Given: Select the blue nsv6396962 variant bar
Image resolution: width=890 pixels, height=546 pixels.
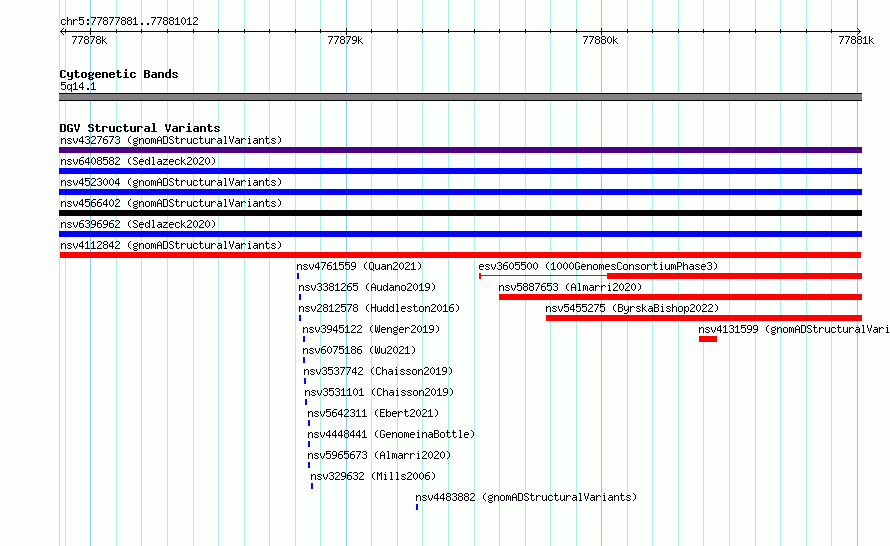Looking at the screenshot, I should (x=460, y=234).
